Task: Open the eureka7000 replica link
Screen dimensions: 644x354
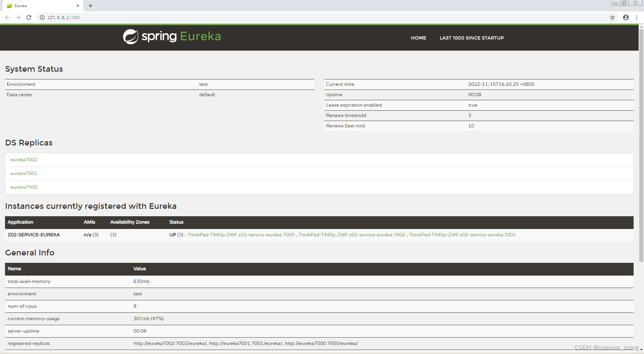Action: pyautogui.click(x=24, y=187)
